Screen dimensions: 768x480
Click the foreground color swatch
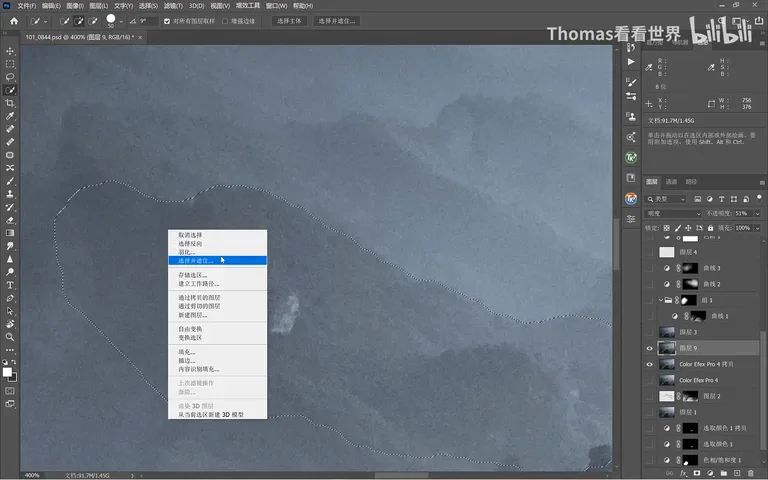pyautogui.click(x=7, y=372)
